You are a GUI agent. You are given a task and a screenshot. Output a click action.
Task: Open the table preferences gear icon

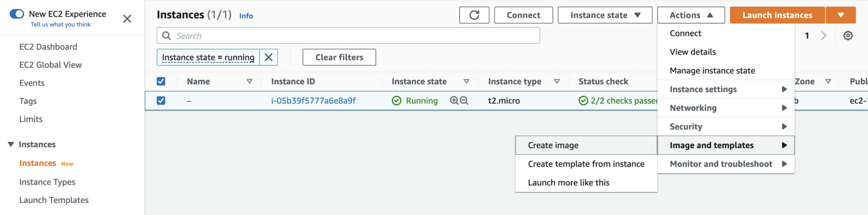pos(848,36)
